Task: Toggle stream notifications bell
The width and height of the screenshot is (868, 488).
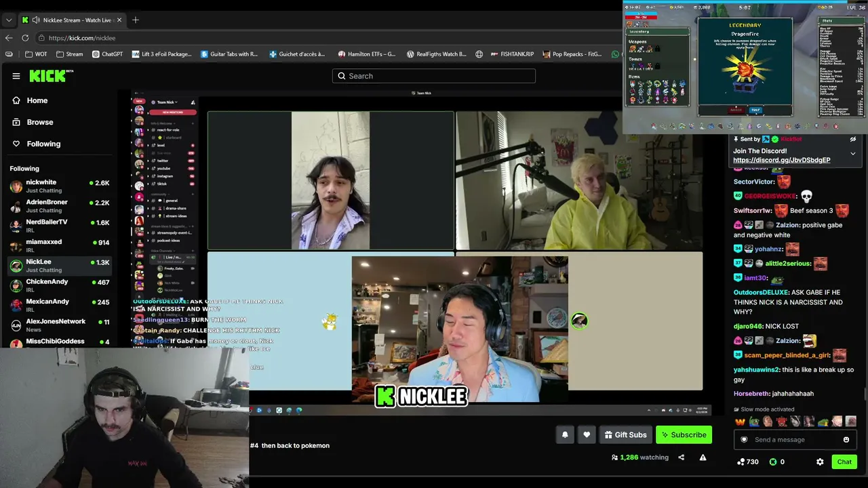Action: click(565, 434)
